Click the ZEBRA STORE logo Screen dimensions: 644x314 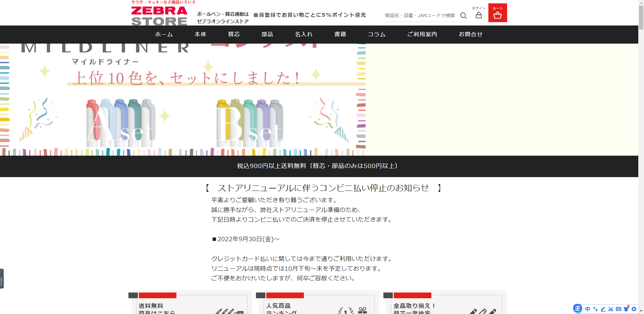tap(159, 16)
